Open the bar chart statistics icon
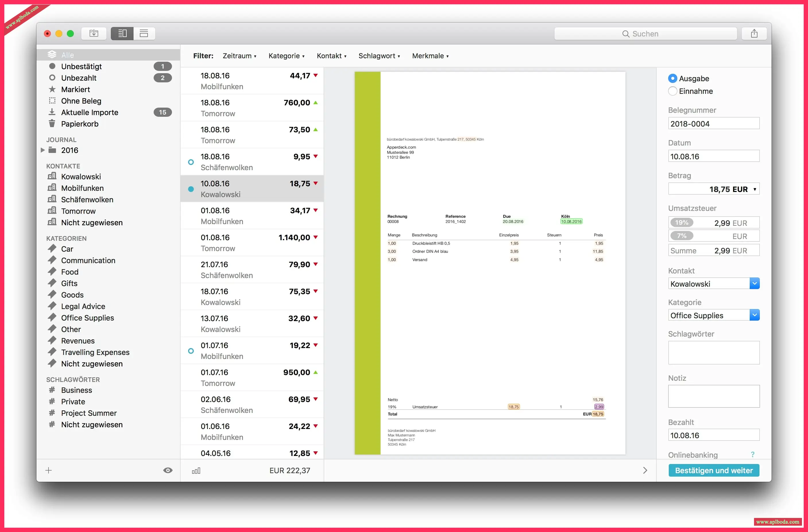Viewport: 808px width, 532px height. [196, 471]
